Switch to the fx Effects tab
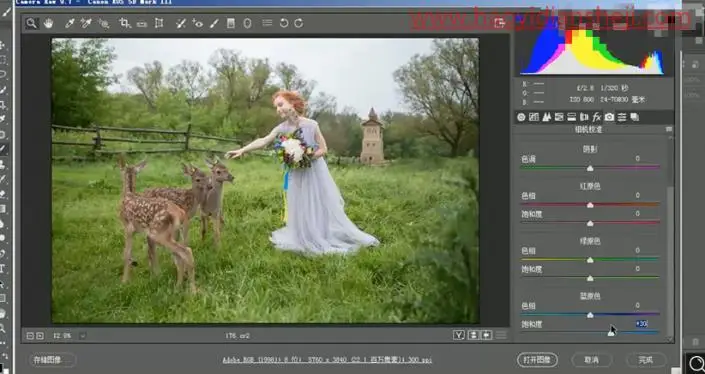The image size is (705, 374). [x=597, y=117]
